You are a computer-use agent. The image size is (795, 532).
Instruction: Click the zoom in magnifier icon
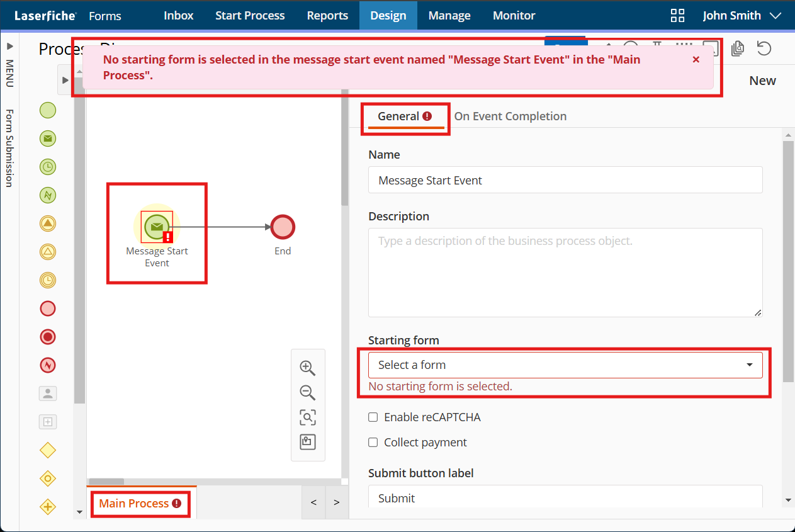pos(307,368)
